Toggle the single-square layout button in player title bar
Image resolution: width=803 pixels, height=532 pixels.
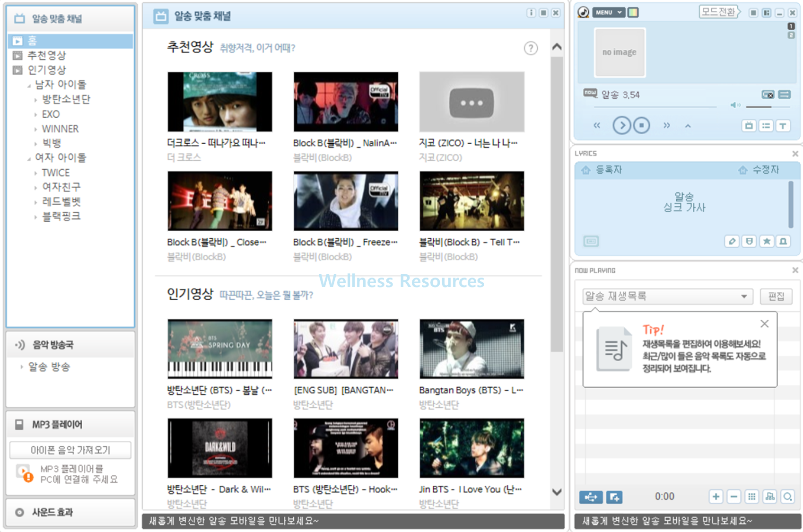753,13
